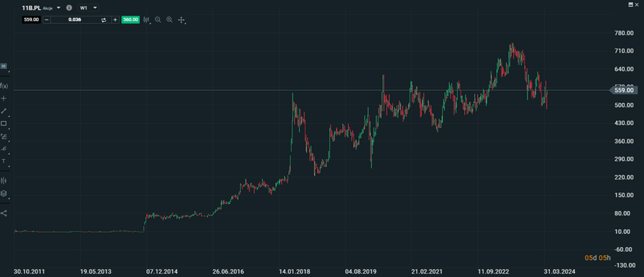644x277 pixels.
Task: Increase volume with the plus button
Action: (115, 20)
